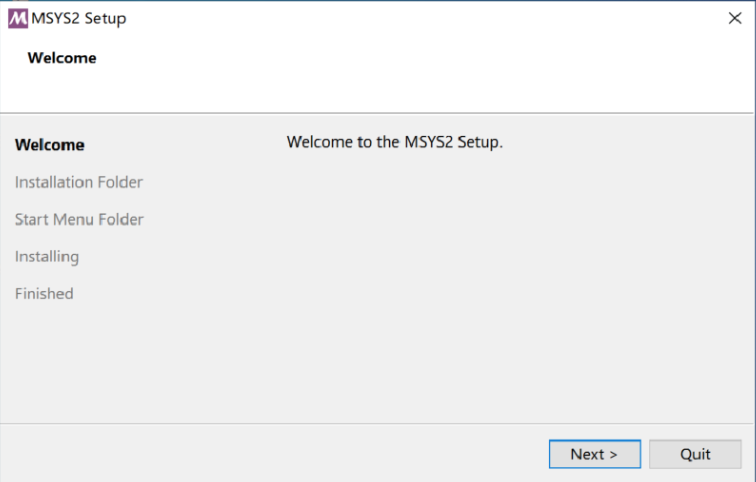The width and height of the screenshot is (756, 482).
Task: Click the Installing step in sidebar
Action: pyautogui.click(x=47, y=256)
